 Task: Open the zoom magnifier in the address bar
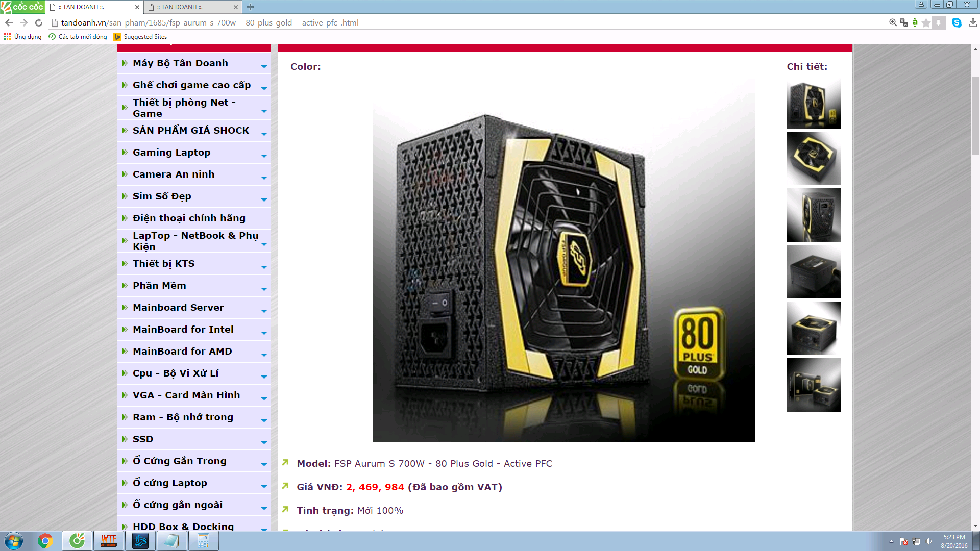pos(893,22)
